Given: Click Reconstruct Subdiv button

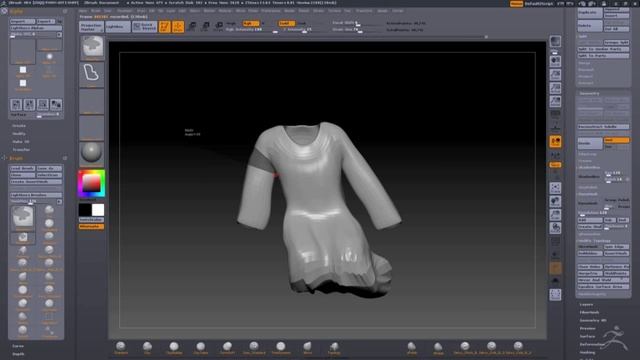Looking at the screenshot, I should [603, 127].
